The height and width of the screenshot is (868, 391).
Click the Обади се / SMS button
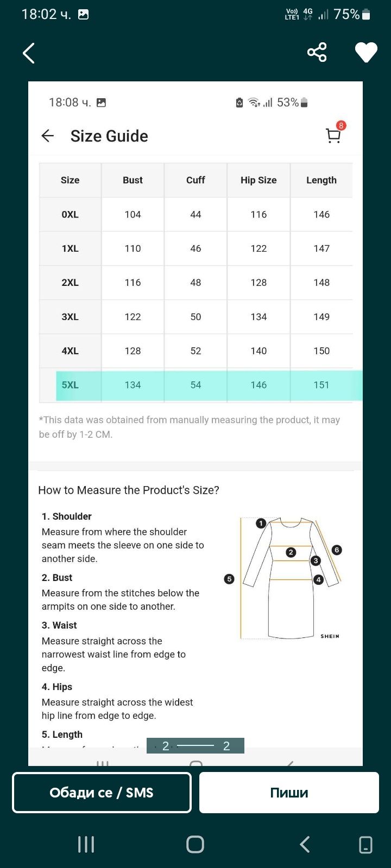pyautogui.click(x=102, y=793)
